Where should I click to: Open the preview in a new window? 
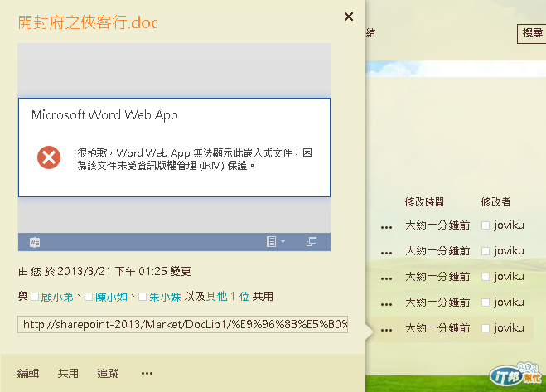(x=312, y=241)
